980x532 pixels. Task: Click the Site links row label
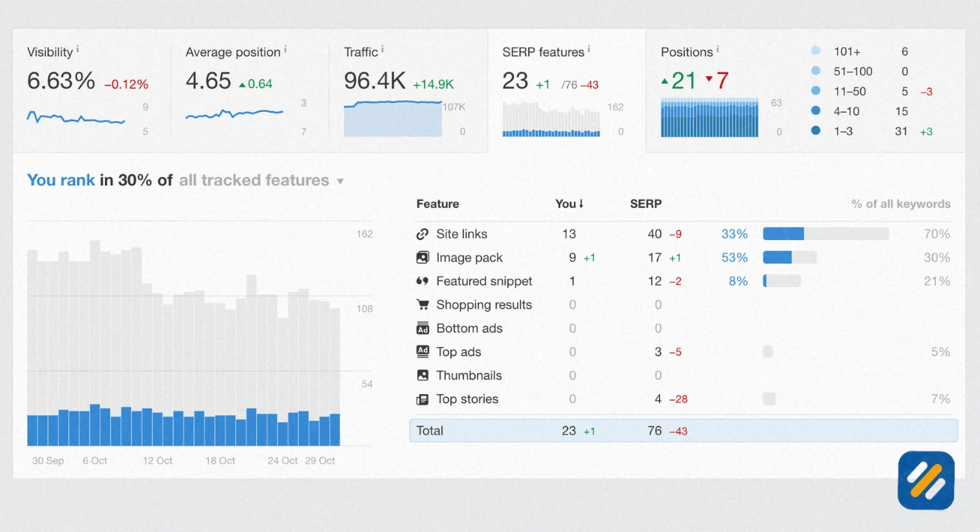(x=461, y=234)
